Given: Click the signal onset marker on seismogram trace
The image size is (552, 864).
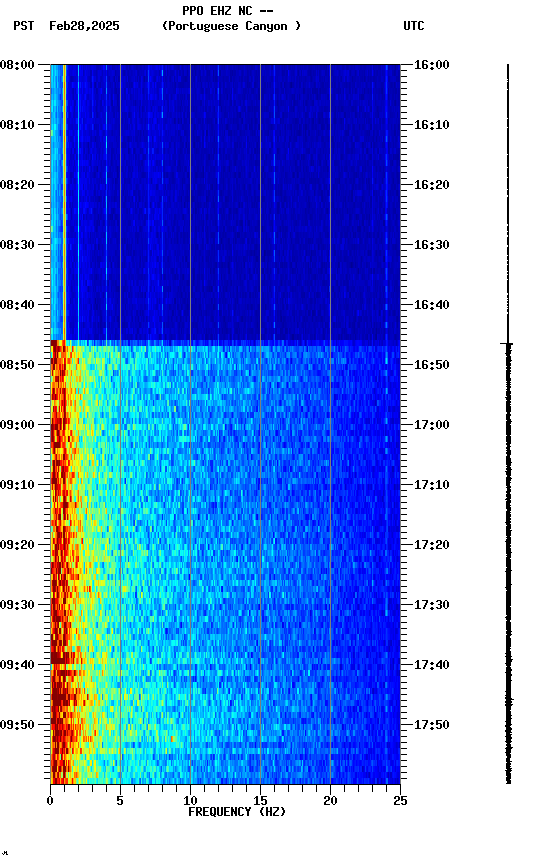Looking at the screenshot, I should [x=507, y=344].
